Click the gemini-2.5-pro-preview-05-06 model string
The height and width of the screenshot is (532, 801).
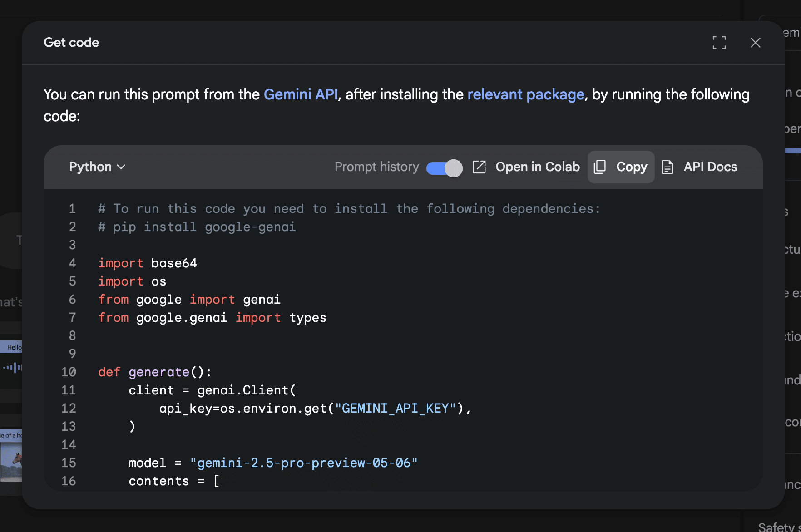pos(303,463)
